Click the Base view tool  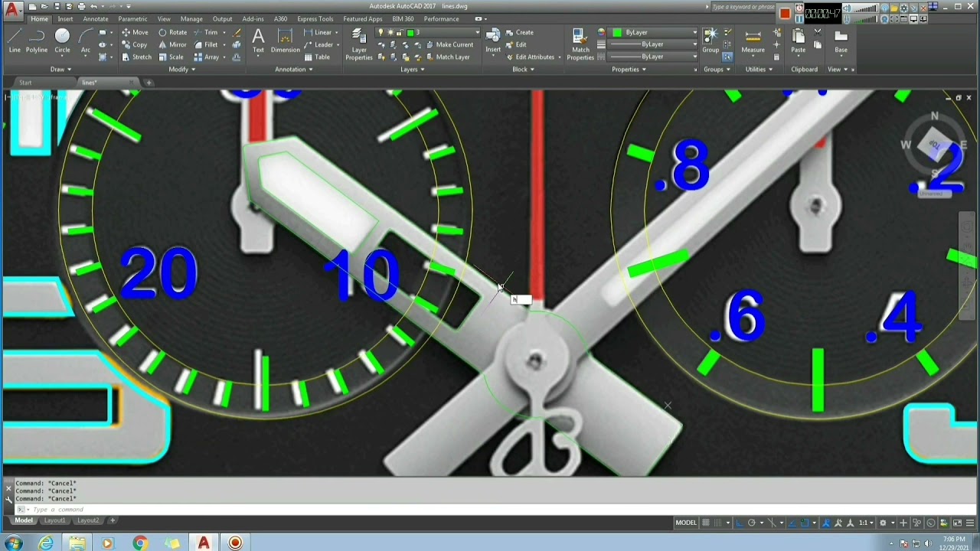tap(841, 41)
